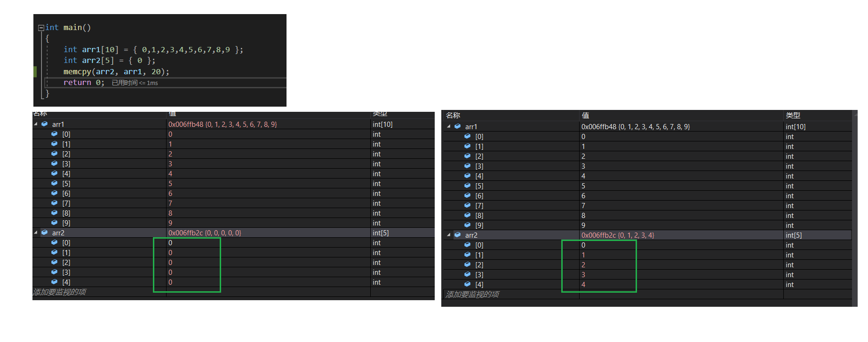The width and height of the screenshot is (868, 342).
Task: Select arr1 element [2] in the right watch
Action: [x=647, y=156]
